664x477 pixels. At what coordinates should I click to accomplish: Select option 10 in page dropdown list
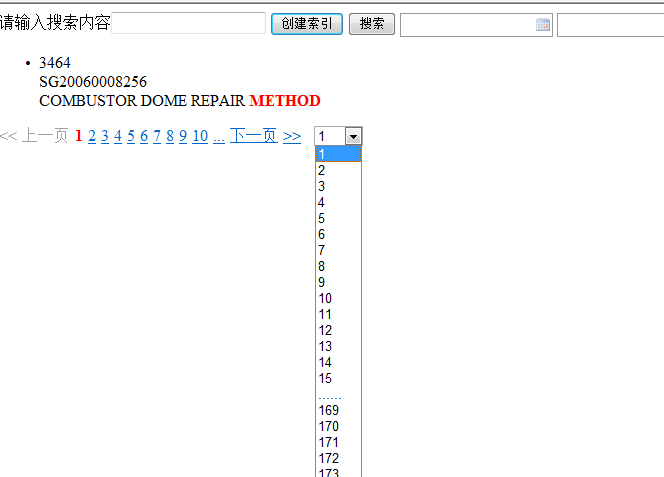(x=338, y=298)
